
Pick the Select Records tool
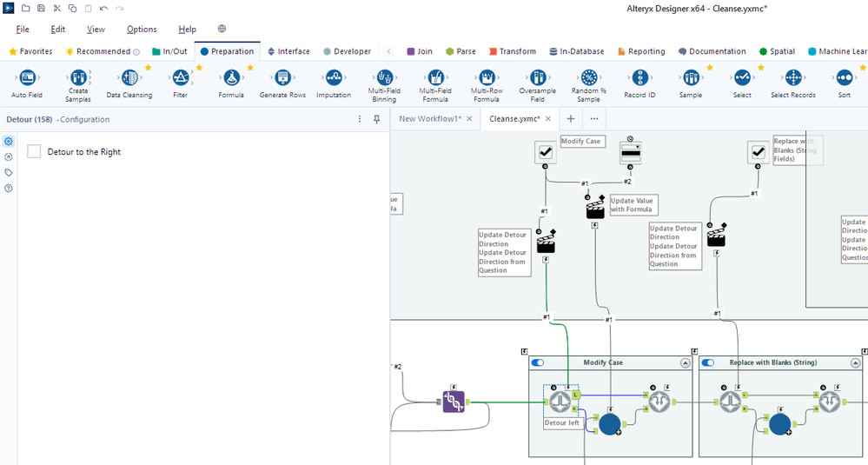pos(793,77)
